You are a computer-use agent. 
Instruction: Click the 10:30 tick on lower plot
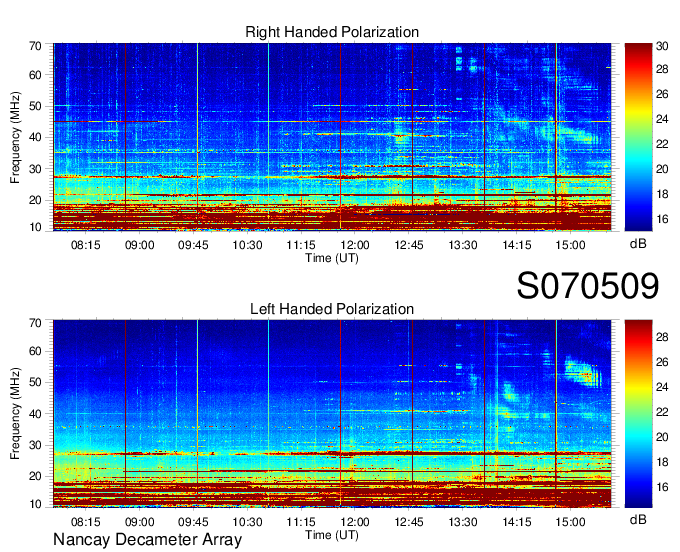[x=247, y=522]
